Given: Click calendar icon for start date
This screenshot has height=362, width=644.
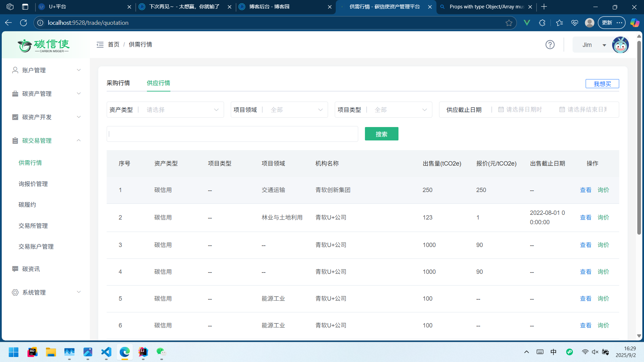Looking at the screenshot, I should (x=501, y=110).
